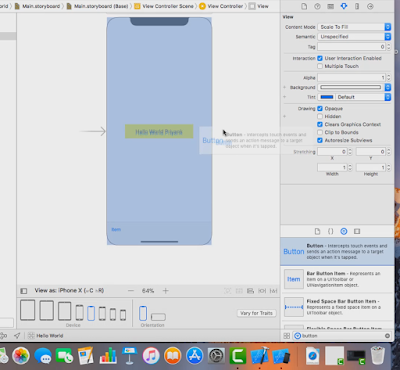Click the blue Tint color swatch

click(327, 97)
